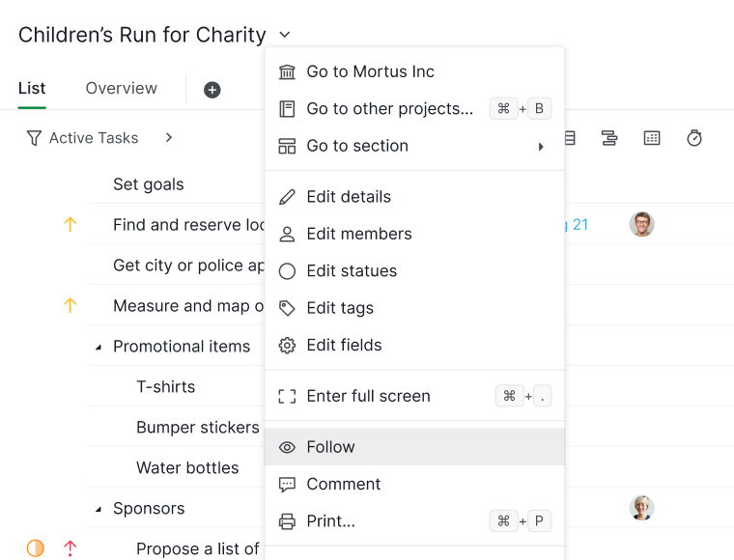Collapse the Promotional items group
This screenshot has width=734, height=560.
(99, 348)
